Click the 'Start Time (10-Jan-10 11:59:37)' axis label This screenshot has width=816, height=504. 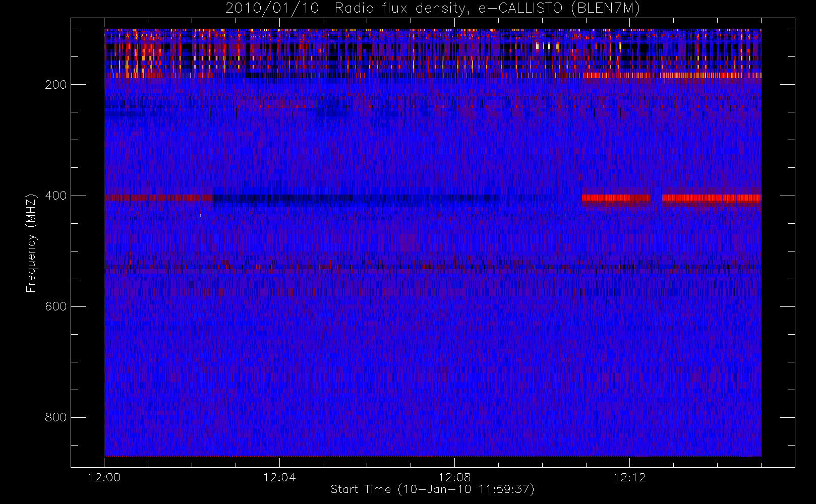[x=433, y=489]
